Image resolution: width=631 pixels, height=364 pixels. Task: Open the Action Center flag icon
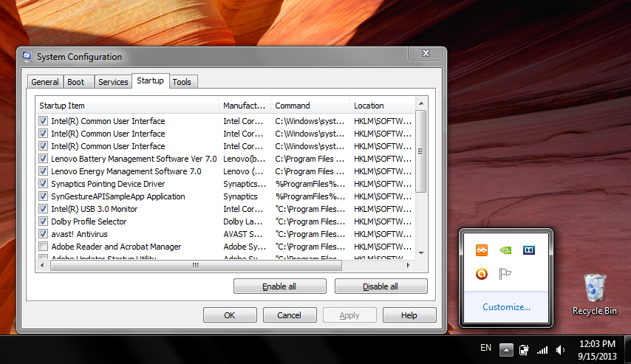click(x=505, y=274)
